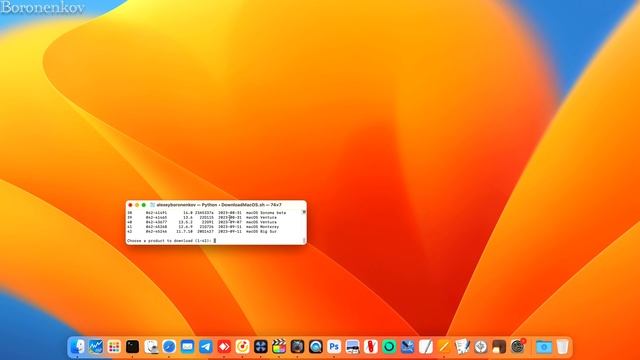Viewport: 640px width, 360px height.
Task: Launch Safari compass icon in the Dock
Action: pyautogui.click(x=169, y=347)
